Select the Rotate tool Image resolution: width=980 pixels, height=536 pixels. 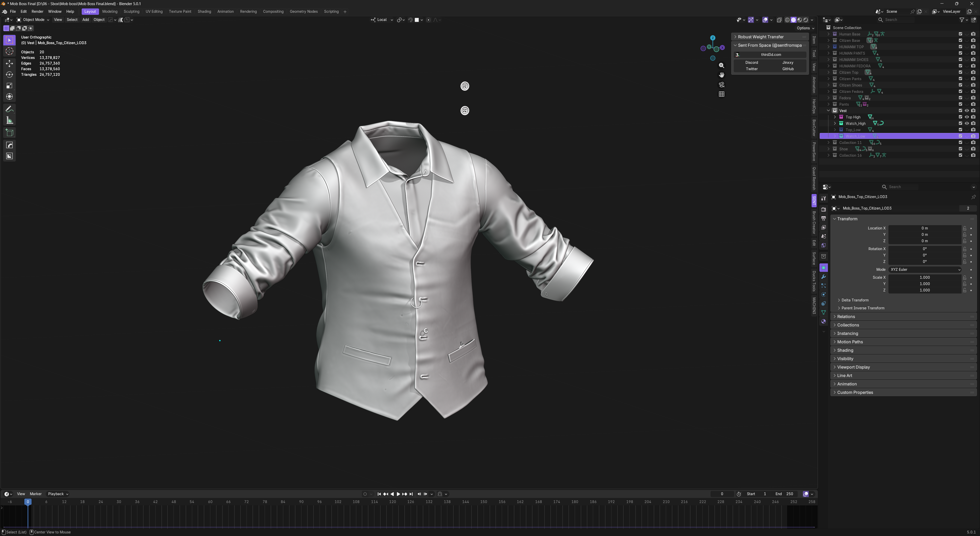[9, 75]
